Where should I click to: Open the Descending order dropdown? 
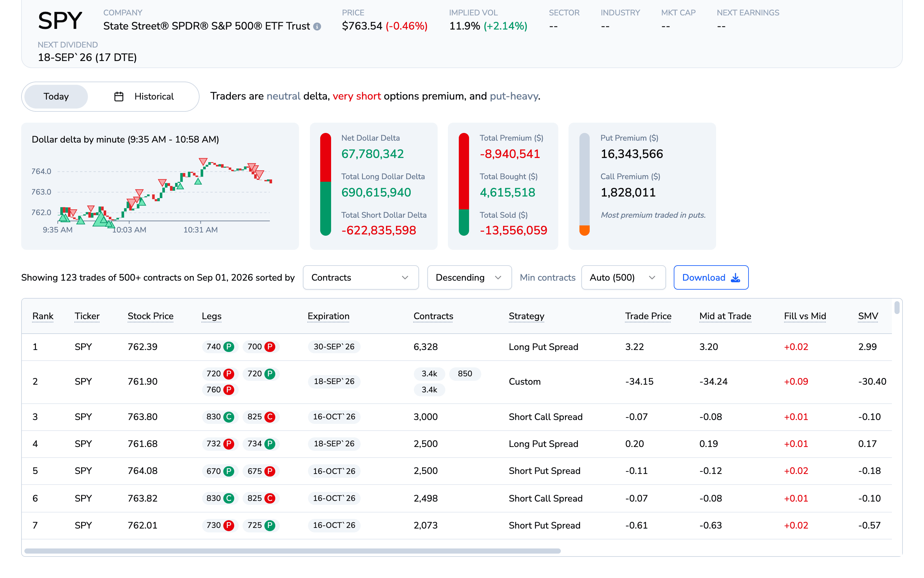pyautogui.click(x=469, y=277)
